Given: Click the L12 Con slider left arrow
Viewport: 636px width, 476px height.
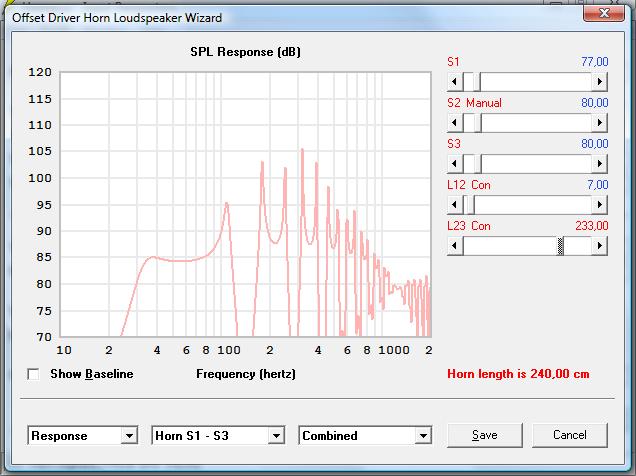Looking at the screenshot, I should (455, 205).
